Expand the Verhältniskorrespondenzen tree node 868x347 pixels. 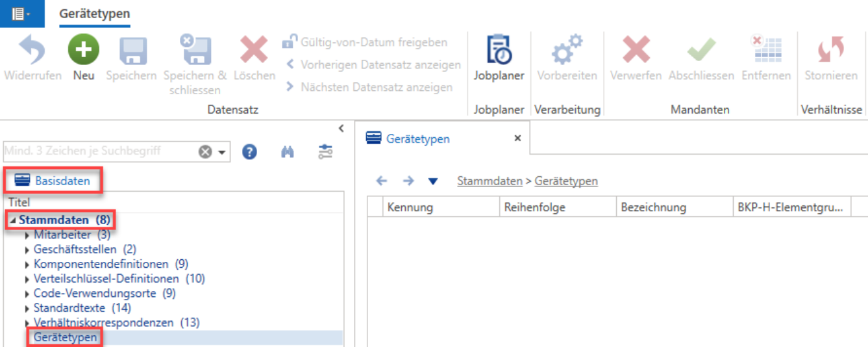click(x=27, y=322)
